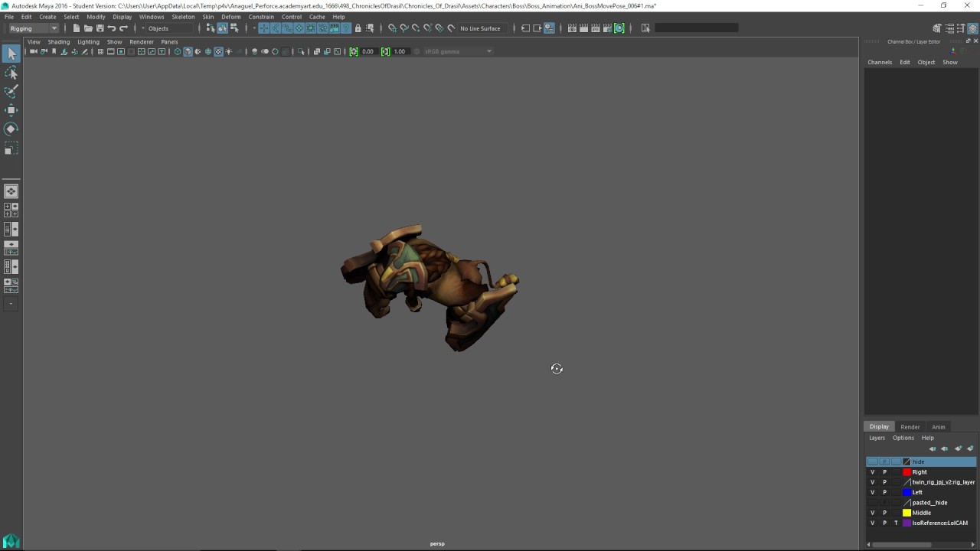Toggle visibility of the Right layer

[x=872, y=472]
